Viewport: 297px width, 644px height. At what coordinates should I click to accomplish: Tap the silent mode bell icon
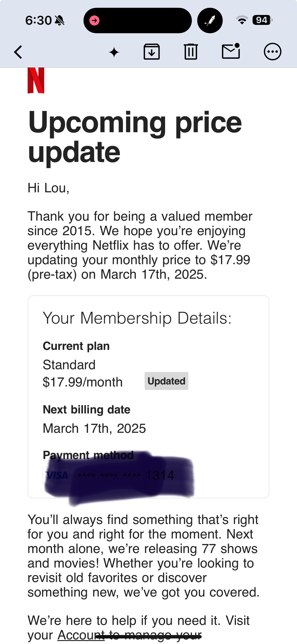click(x=59, y=20)
